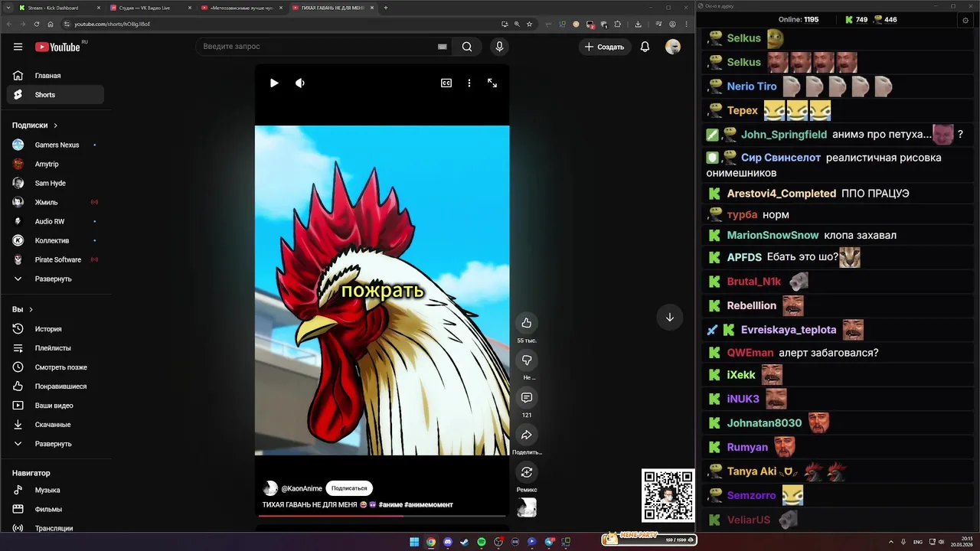Image resolution: width=980 pixels, height=551 pixels.
Task: Open Смотреть позже in the sidebar
Action: coord(55,367)
